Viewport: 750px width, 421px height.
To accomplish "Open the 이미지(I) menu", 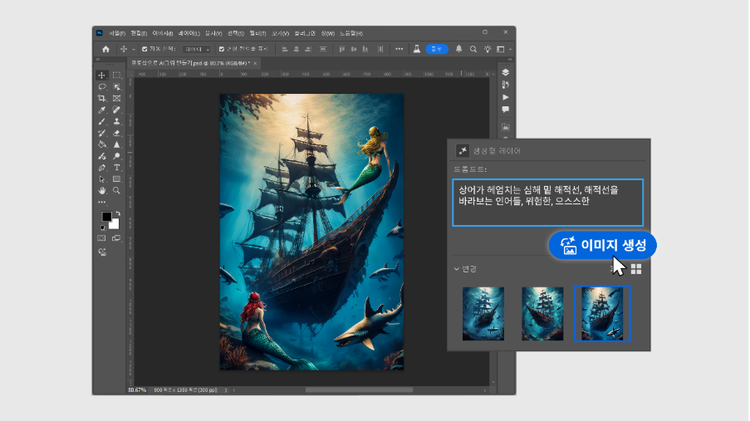I will pos(163,33).
